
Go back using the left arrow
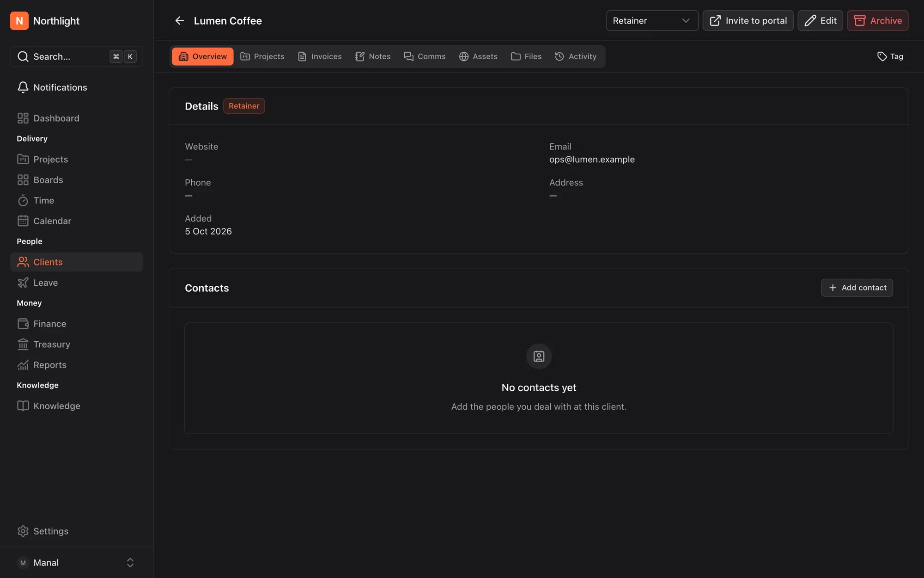point(179,21)
